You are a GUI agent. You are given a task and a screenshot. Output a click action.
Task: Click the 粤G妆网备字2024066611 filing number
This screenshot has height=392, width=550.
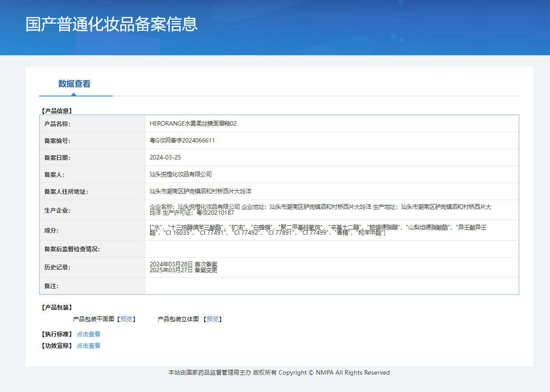coord(182,140)
